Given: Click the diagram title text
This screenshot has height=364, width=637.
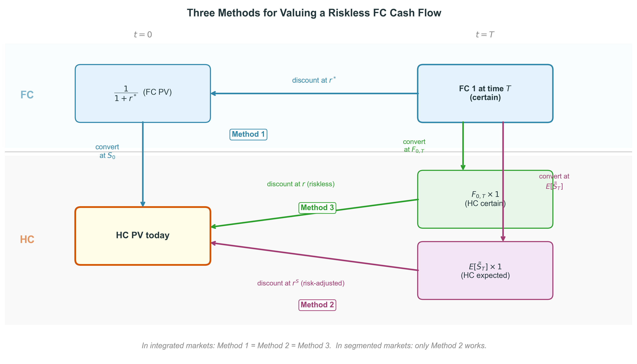Looking at the screenshot, I should [314, 13].
